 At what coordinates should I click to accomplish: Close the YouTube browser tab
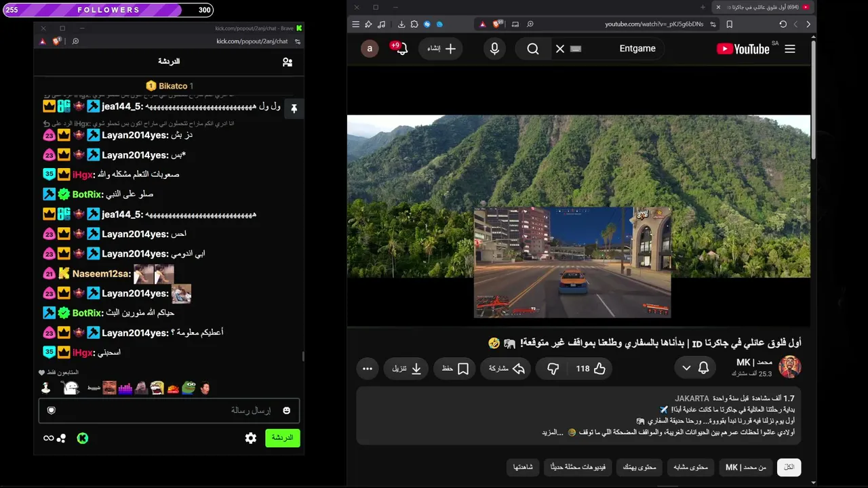click(x=718, y=7)
